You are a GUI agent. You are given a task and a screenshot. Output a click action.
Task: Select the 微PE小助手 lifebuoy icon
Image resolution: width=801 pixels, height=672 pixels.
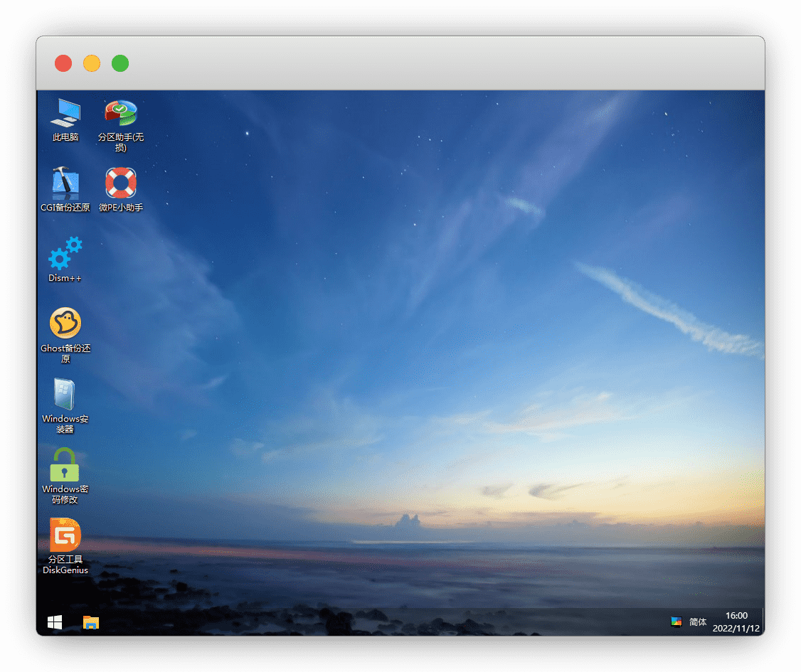(x=121, y=183)
